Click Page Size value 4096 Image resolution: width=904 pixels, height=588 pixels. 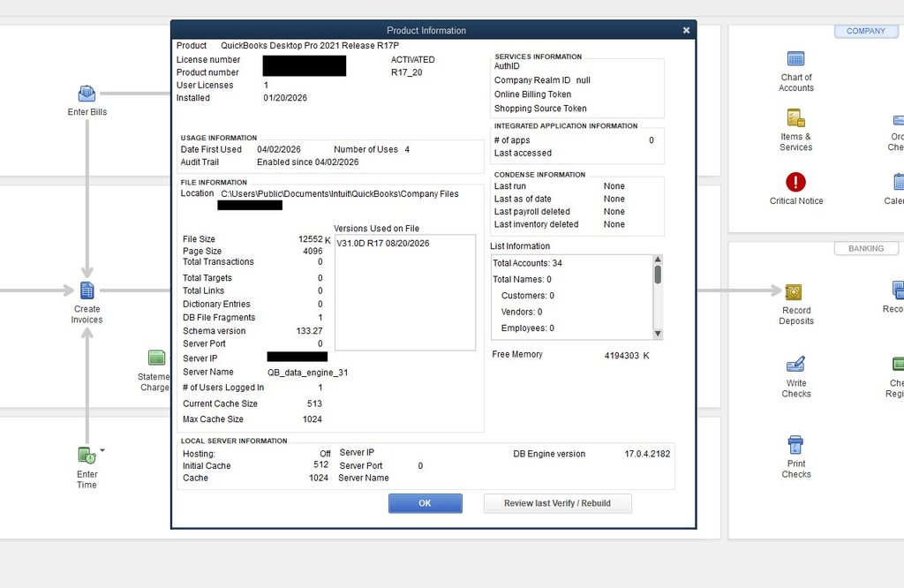click(x=313, y=252)
